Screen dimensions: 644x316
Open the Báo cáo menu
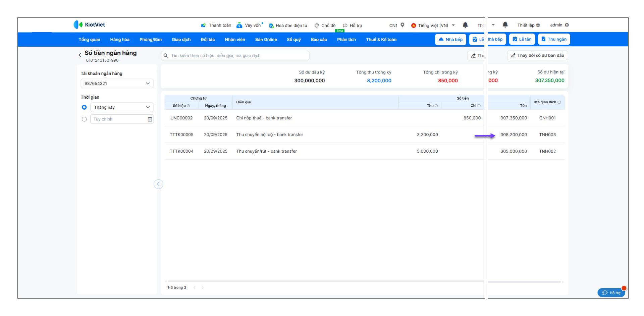[x=319, y=40]
